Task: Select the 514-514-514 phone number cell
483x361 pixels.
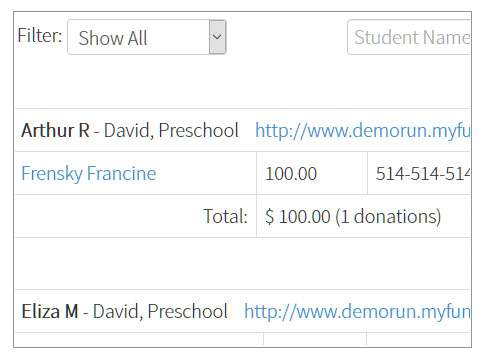Action: coord(419,173)
